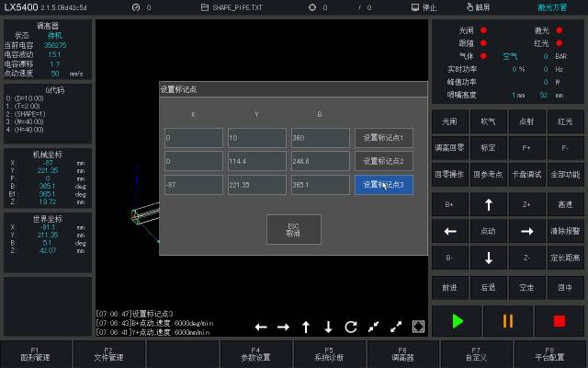Open 全部功能 all functions panel
Screen dimensions: 588x368
click(565, 175)
